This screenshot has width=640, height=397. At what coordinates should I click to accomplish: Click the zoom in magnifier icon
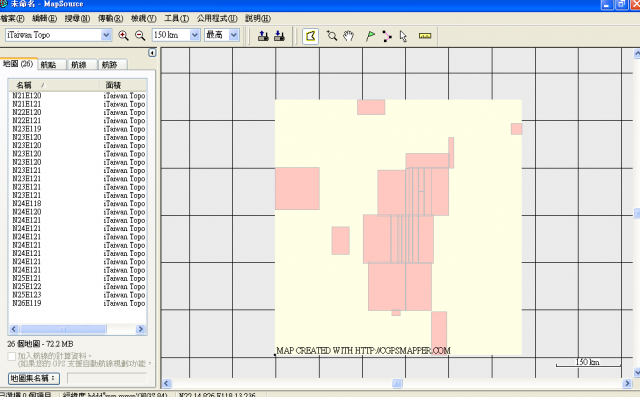tap(123, 35)
